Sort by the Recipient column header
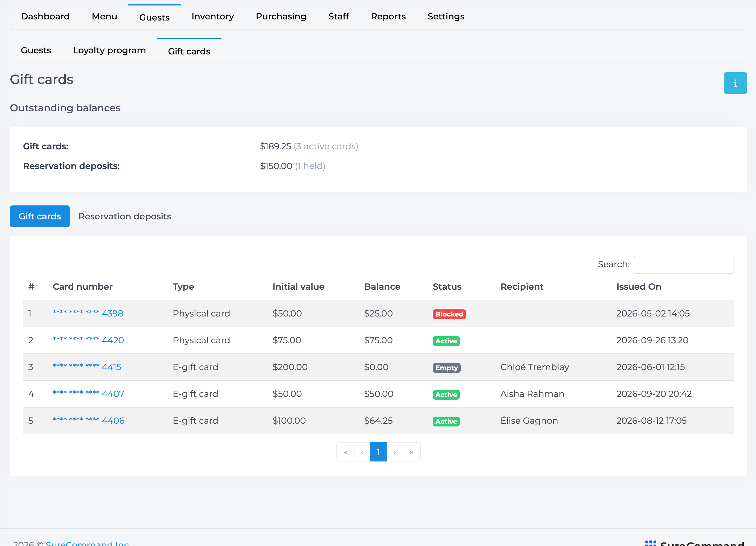The image size is (756, 546). (522, 286)
